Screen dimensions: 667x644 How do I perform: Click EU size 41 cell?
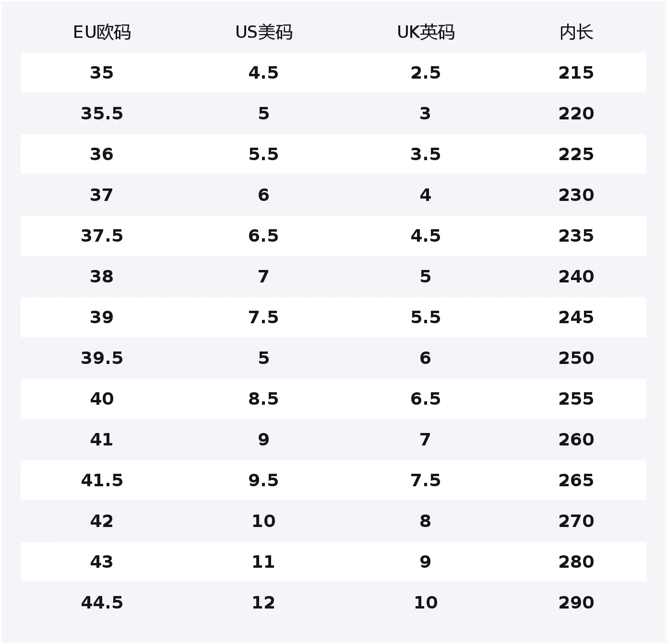(102, 440)
